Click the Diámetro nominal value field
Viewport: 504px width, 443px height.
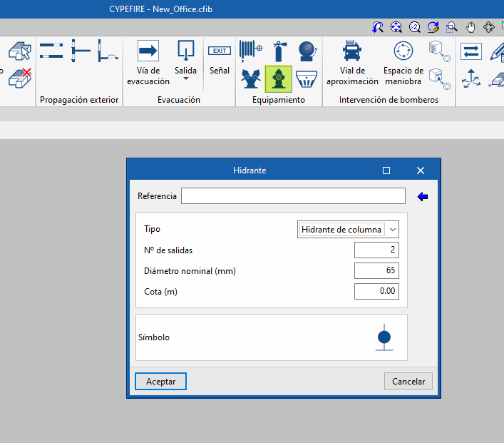376,271
